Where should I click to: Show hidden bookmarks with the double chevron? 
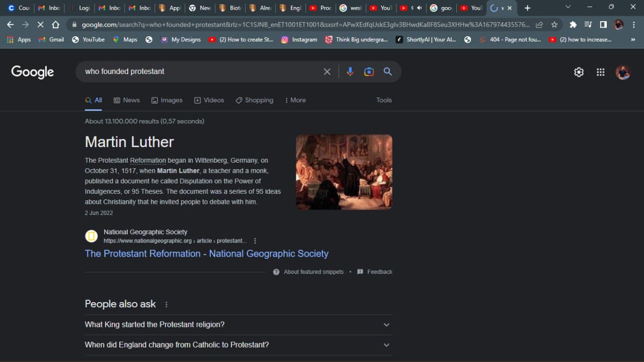(x=633, y=39)
